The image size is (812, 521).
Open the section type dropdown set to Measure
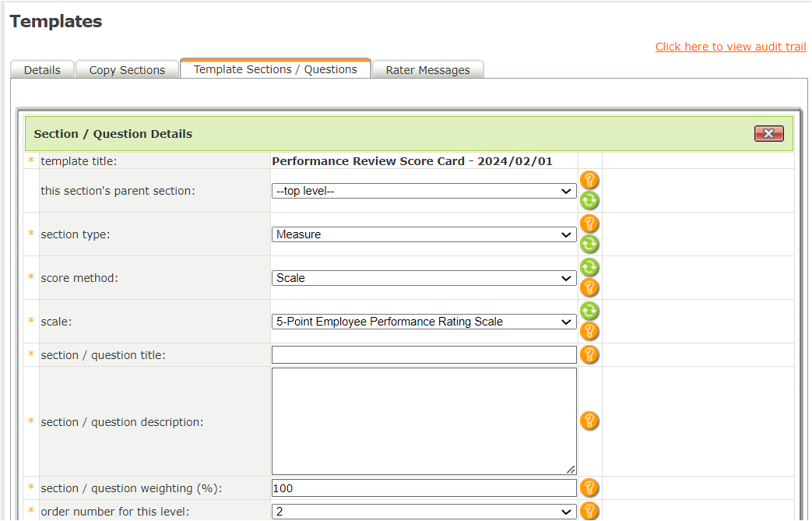pos(424,234)
